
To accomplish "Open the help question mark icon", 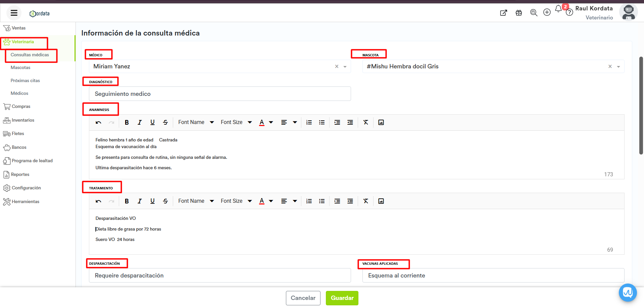I will click(x=569, y=13).
